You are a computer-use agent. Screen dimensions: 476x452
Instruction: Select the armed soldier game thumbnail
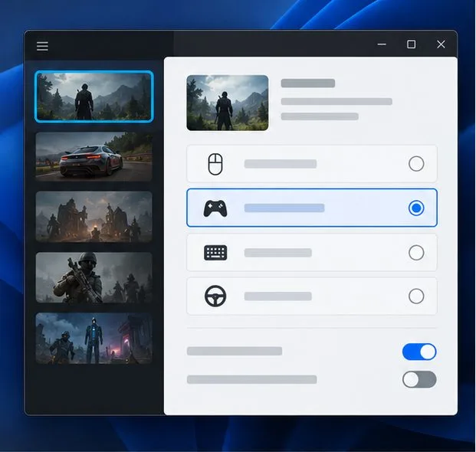94,277
